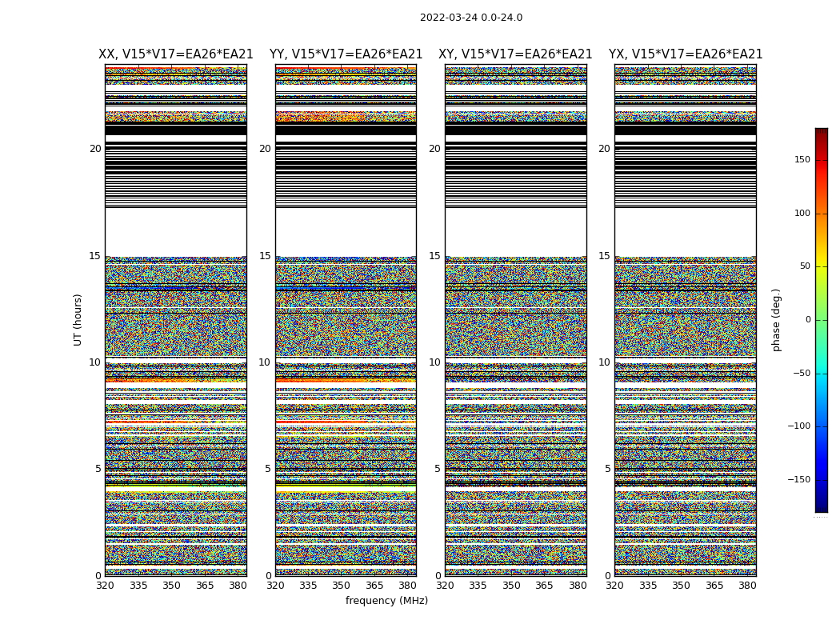This screenshot has height=640, width=840.
Task: Pick the −150 tick on the colorbar
Action: click(798, 480)
